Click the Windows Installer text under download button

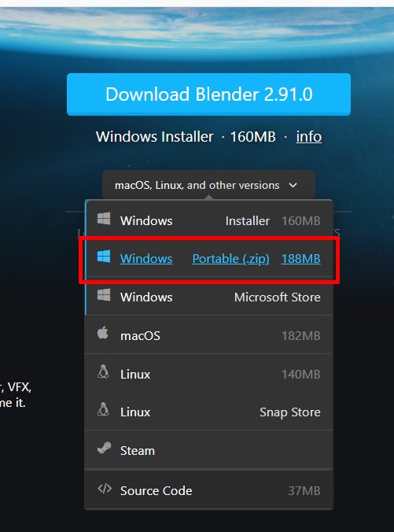click(155, 137)
